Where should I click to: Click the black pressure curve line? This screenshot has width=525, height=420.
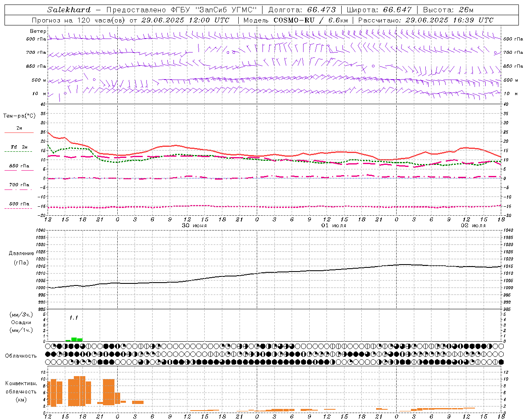coord(275,272)
